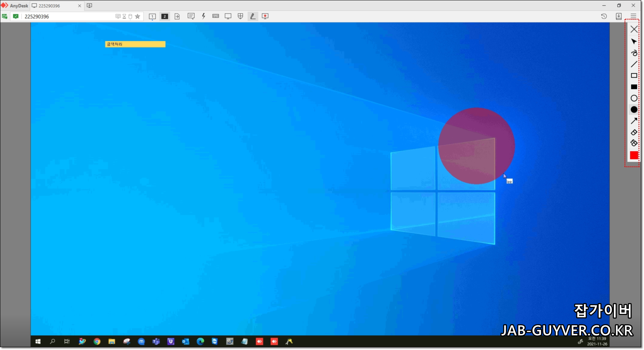Switch to remote monitor 1

coord(152,16)
